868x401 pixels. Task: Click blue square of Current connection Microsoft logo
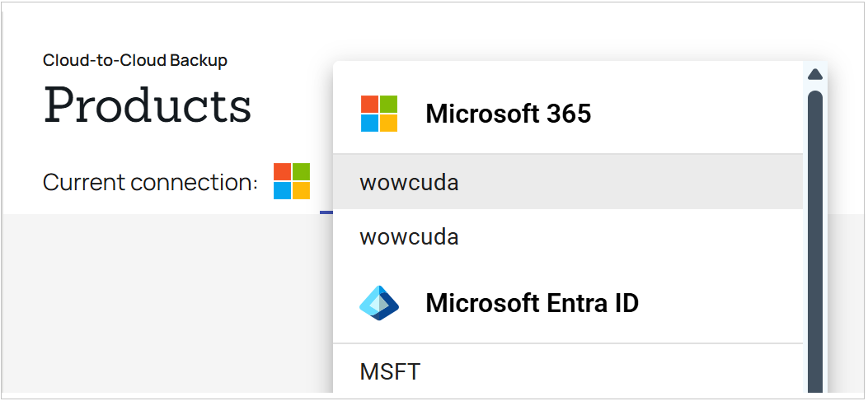282,191
